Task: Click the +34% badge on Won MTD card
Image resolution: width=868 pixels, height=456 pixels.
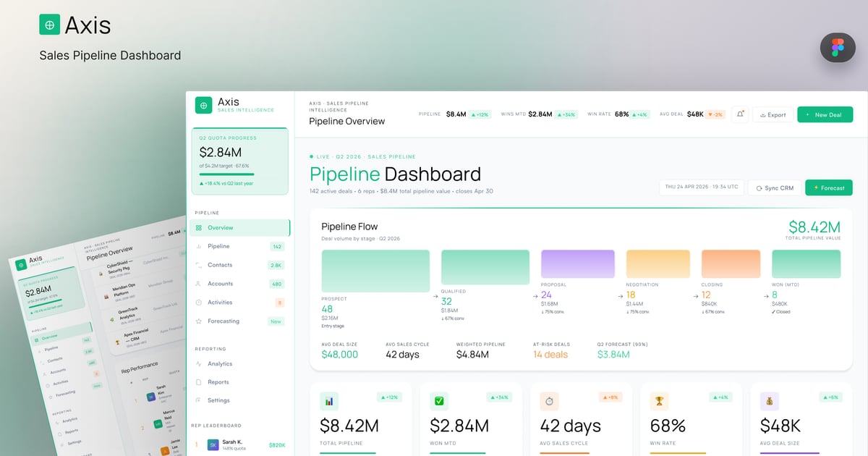Action: point(500,397)
